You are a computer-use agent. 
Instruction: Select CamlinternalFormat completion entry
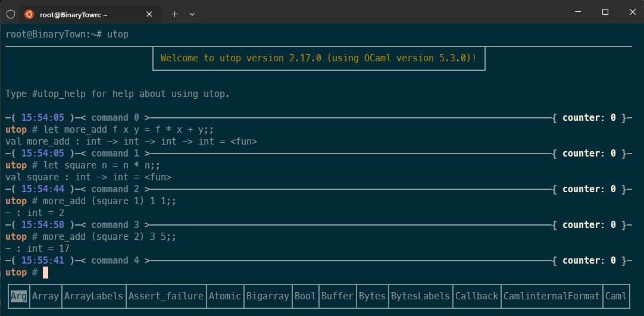point(551,296)
